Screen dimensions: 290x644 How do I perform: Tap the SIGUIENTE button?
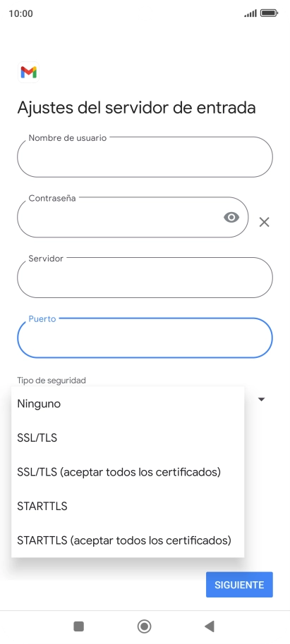239,584
